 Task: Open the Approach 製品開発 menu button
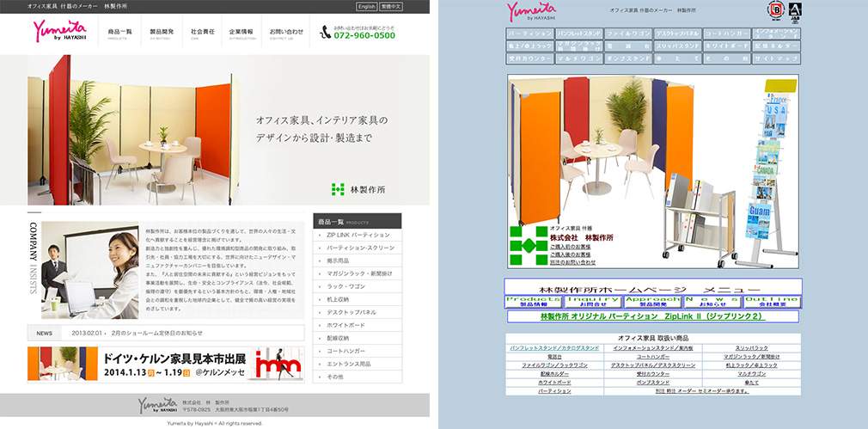[x=652, y=302]
